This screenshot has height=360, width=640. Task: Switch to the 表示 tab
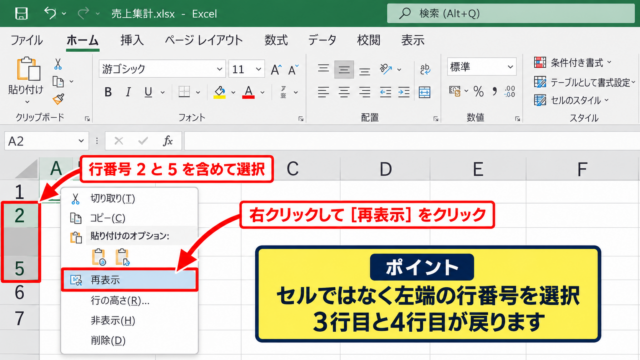pos(413,40)
